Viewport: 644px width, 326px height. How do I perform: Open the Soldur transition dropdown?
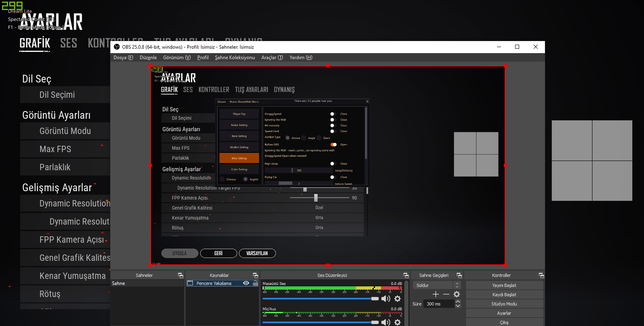tap(437, 285)
